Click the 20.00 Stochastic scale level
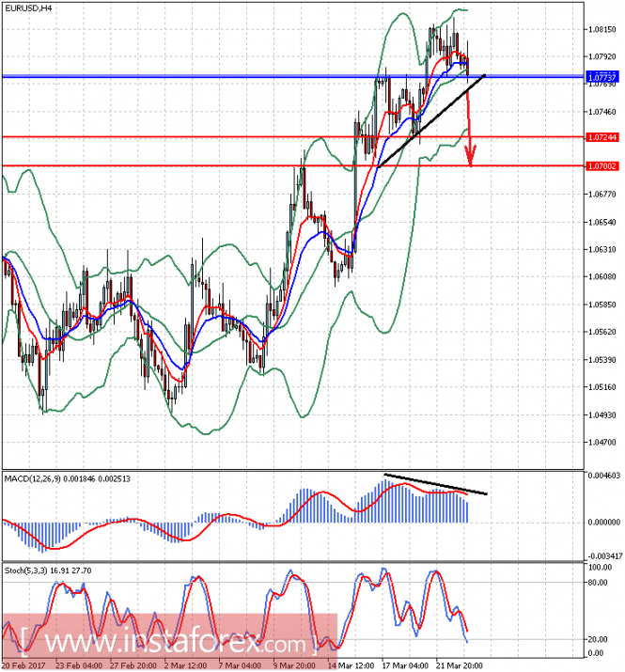625x672 pixels. coord(598,639)
